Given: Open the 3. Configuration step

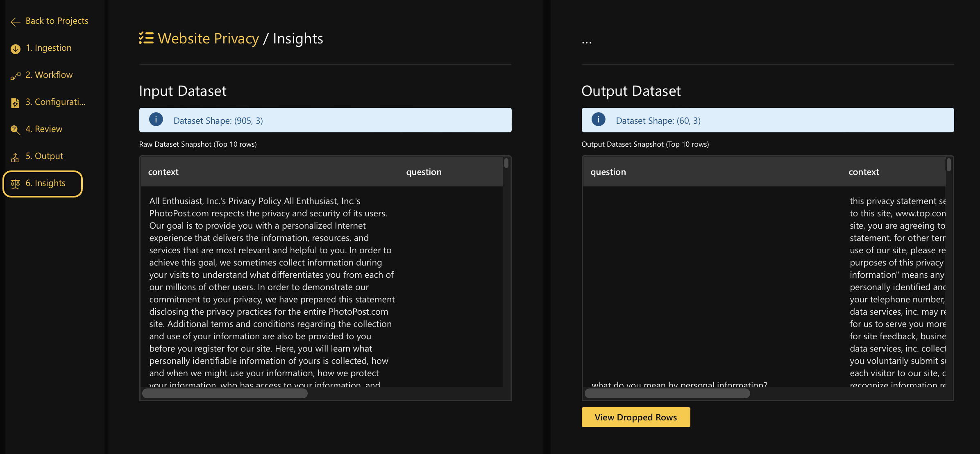Looking at the screenshot, I should pyautogui.click(x=56, y=102).
